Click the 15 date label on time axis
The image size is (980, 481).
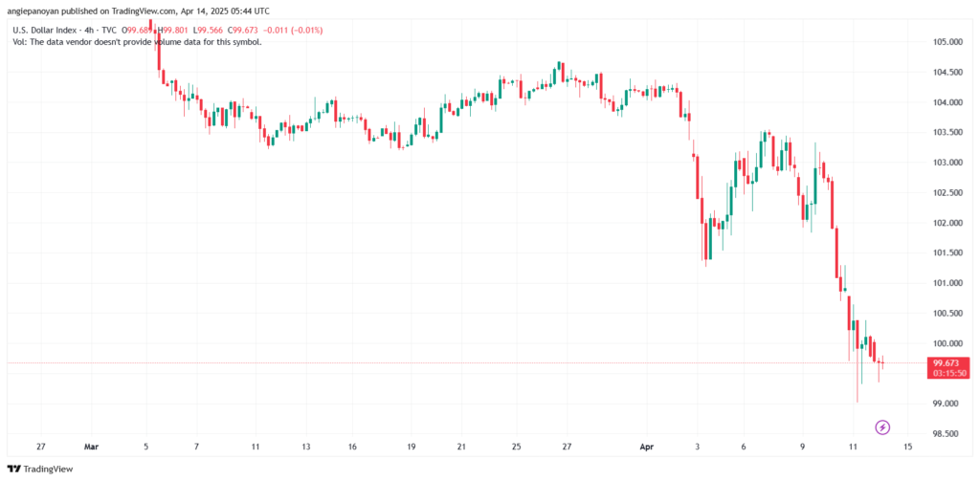point(906,446)
